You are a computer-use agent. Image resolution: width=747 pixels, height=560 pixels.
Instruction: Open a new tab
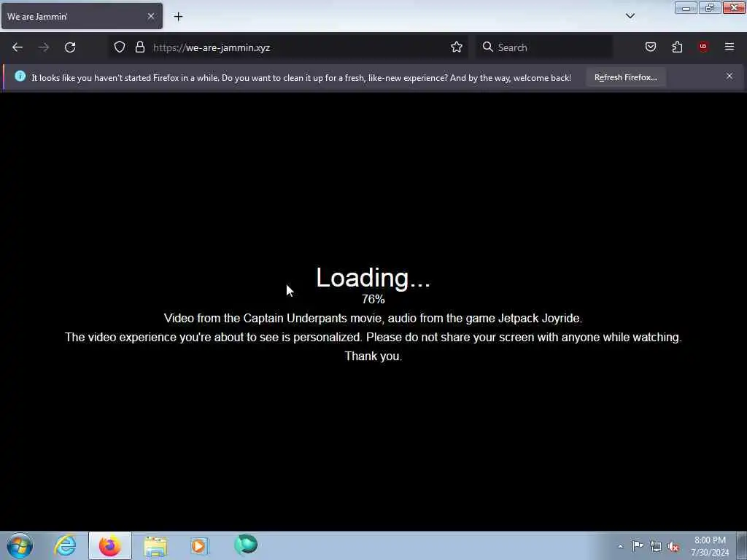[x=178, y=17]
